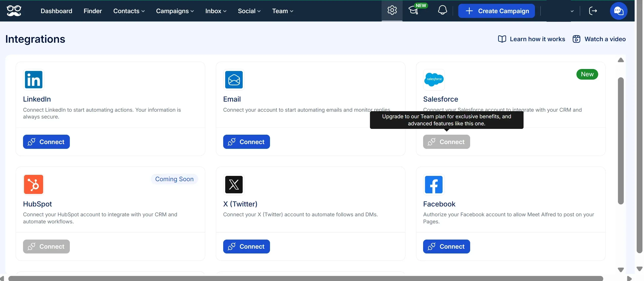Open the academy graduation cap icon marked NEW
This screenshot has height=281, width=644.
413,11
